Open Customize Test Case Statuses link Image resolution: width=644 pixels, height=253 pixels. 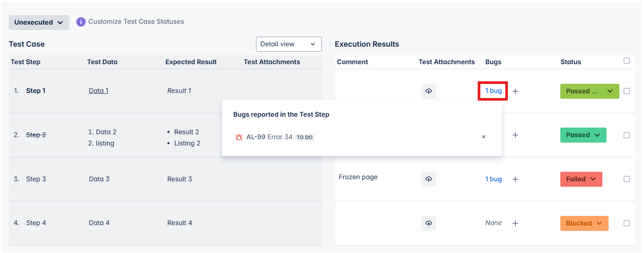136,22
